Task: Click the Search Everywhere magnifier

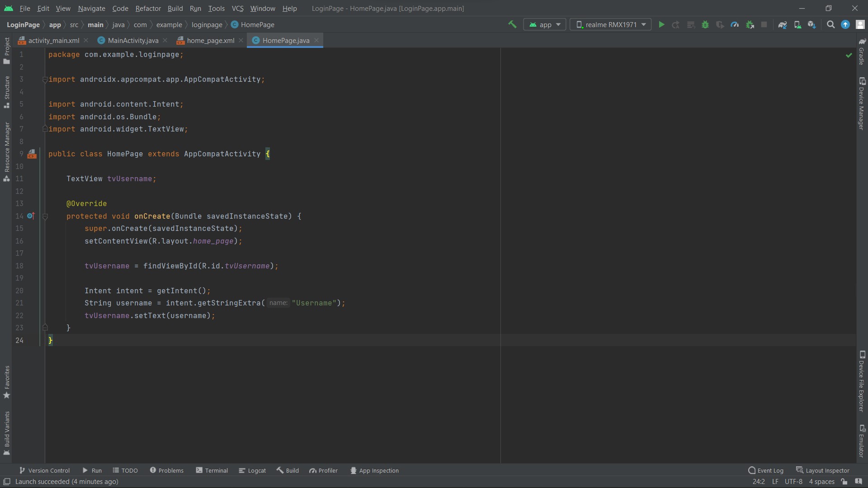Action: (830, 24)
